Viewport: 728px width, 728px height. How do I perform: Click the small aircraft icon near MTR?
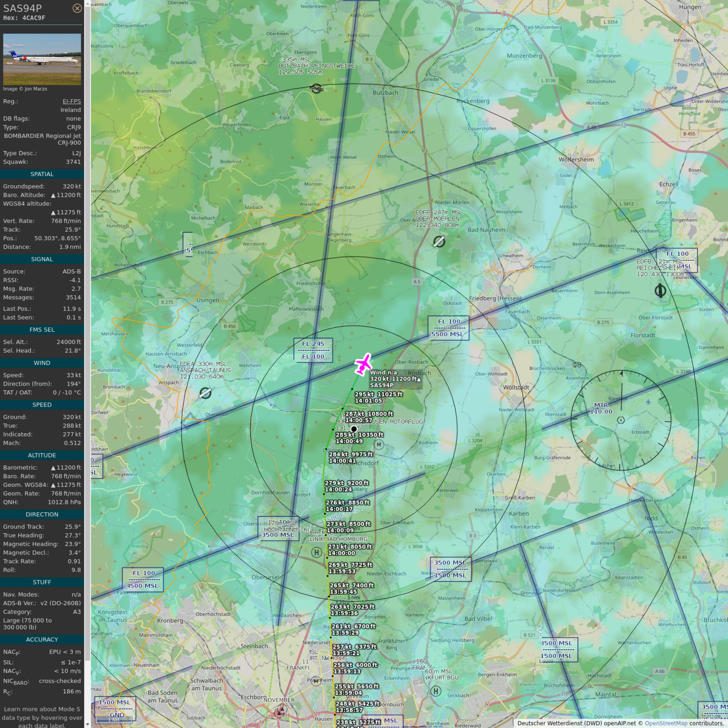648,402
